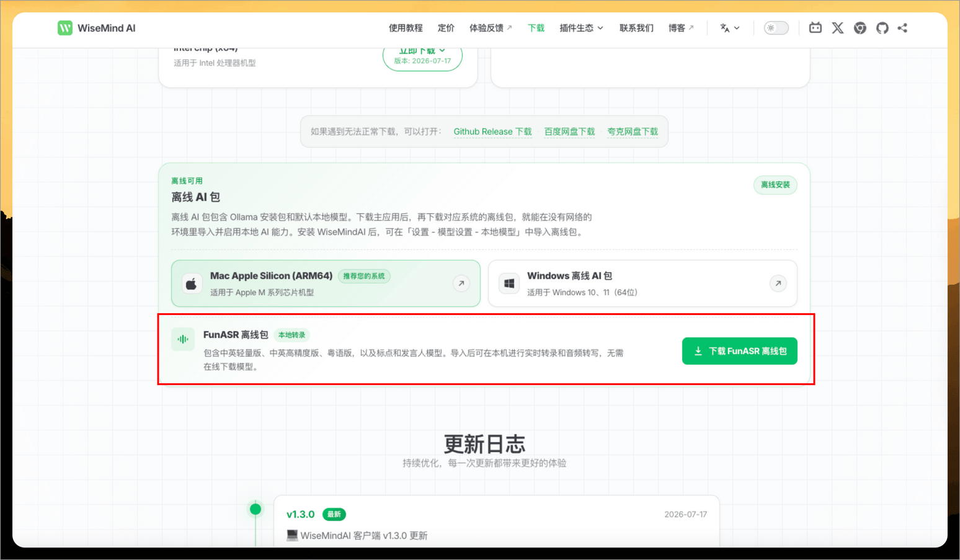Image resolution: width=960 pixels, height=560 pixels.
Task: Expand the 立即下载 version dropdown button
Action: click(422, 56)
